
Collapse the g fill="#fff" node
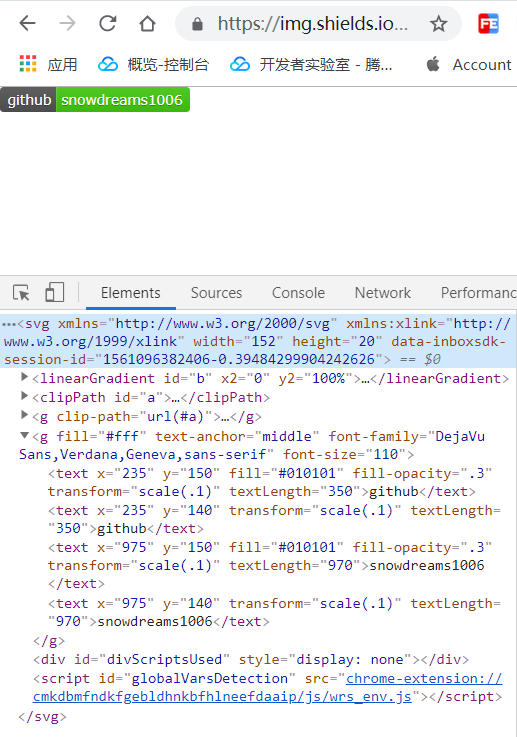tap(24, 435)
